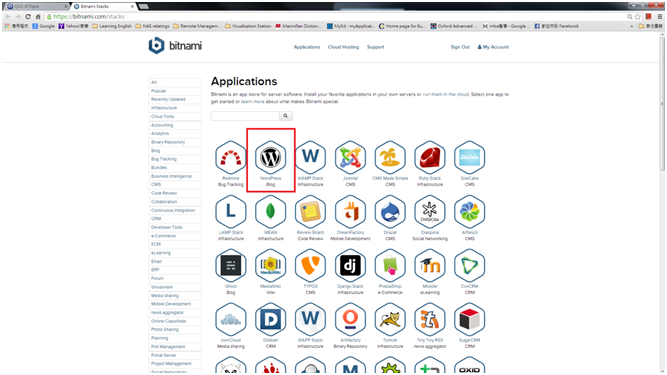
Task: Choose the Alfresco CMS icon
Action: pyautogui.click(x=470, y=212)
